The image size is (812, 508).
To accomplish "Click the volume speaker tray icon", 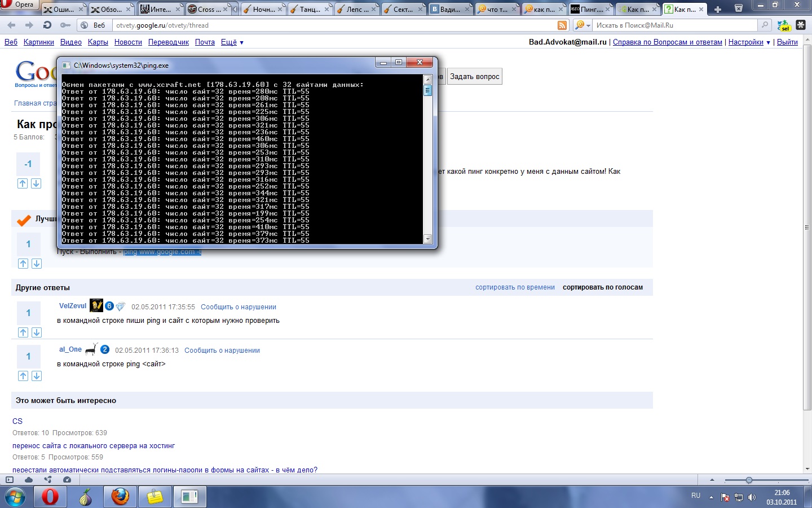I will click(x=752, y=497).
